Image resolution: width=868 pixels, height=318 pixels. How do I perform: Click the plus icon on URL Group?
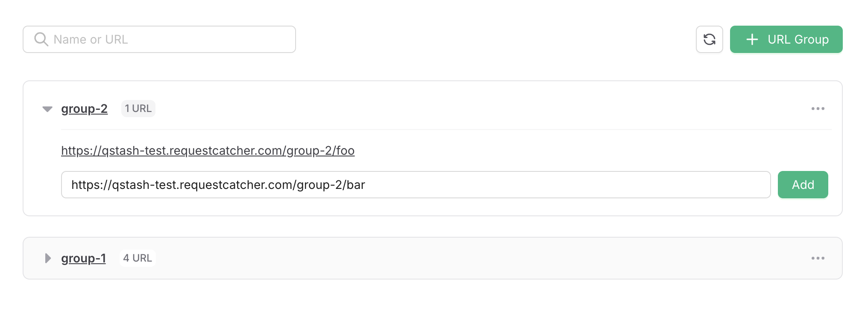pyautogui.click(x=752, y=39)
